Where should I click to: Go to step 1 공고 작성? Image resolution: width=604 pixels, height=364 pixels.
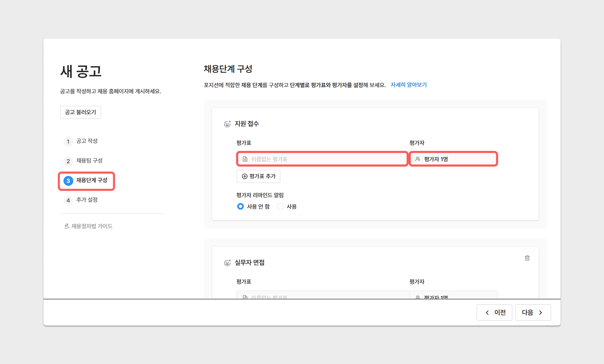coord(87,141)
